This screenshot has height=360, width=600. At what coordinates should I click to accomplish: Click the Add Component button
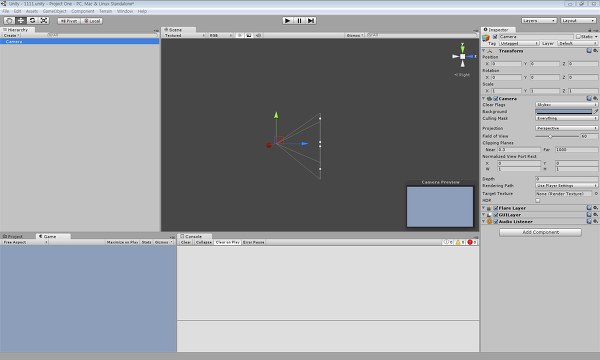pos(540,232)
